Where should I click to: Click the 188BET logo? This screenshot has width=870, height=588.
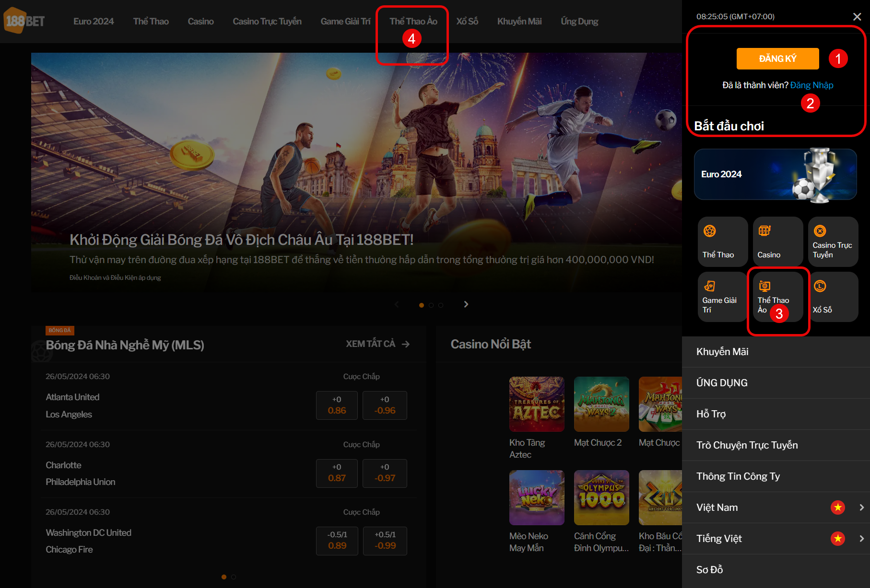tap(24, 21)
